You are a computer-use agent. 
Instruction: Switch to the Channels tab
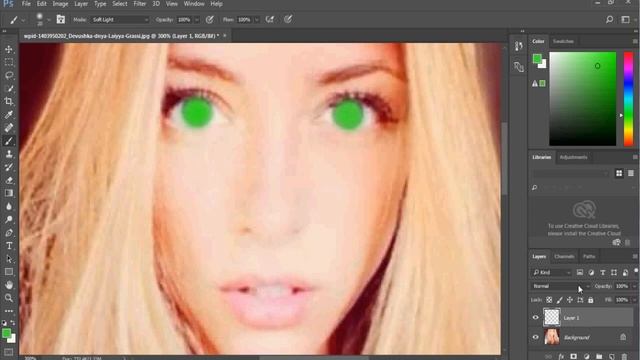(x=564, y=256)
